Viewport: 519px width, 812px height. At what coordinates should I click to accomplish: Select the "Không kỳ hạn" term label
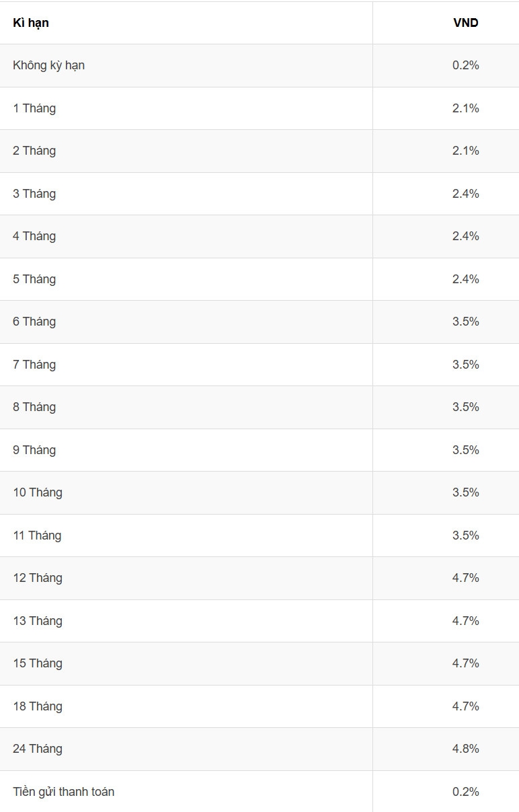[48, 65]
